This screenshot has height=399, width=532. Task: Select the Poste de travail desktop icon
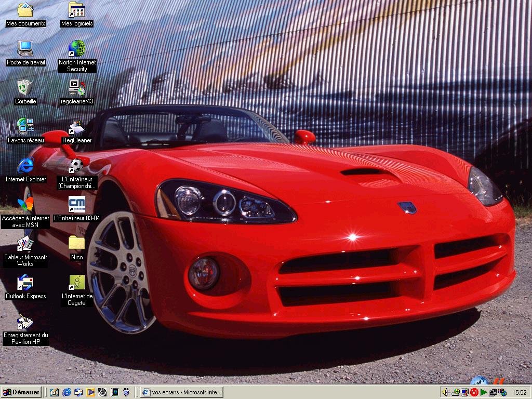tap(25, 49)
